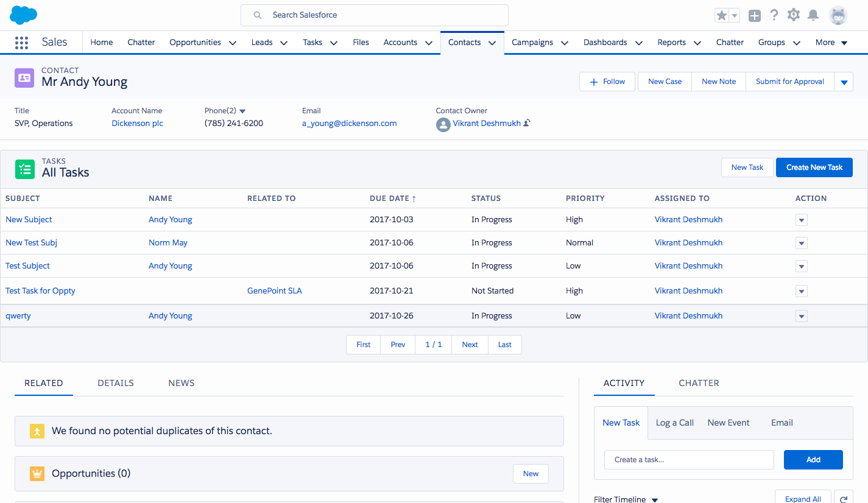
Task: Click the Create New Task button
Action: (814, 167)
